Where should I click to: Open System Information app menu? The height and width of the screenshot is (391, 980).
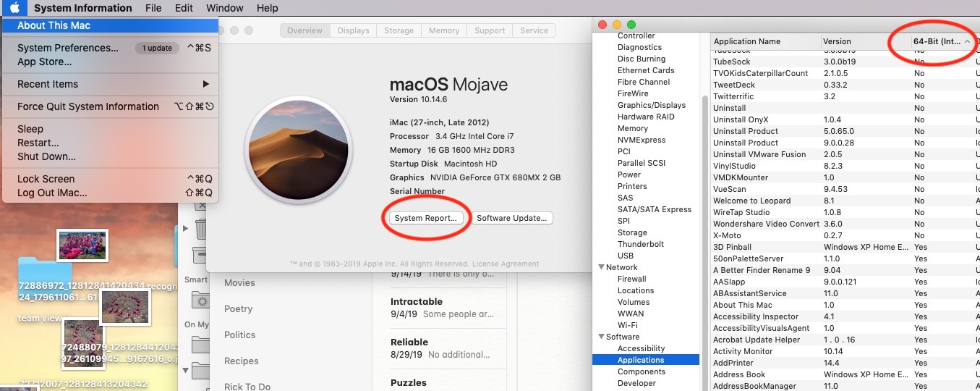(x=83, y=8)
